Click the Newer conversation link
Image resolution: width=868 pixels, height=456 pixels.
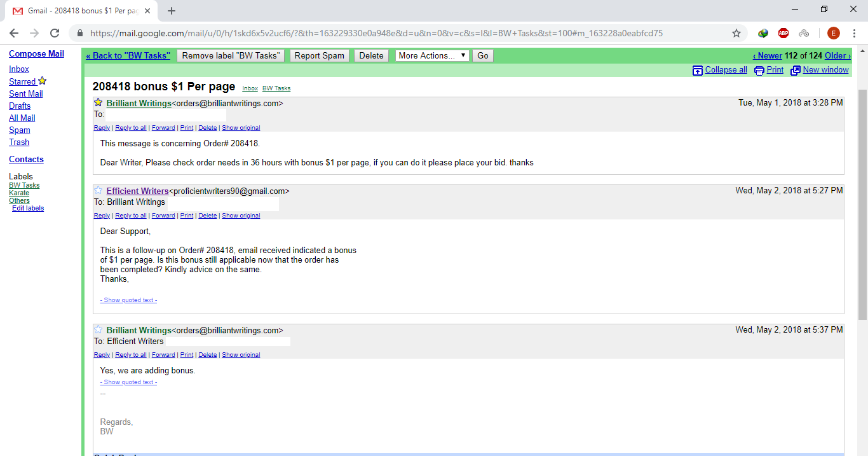tap(768, 55)
